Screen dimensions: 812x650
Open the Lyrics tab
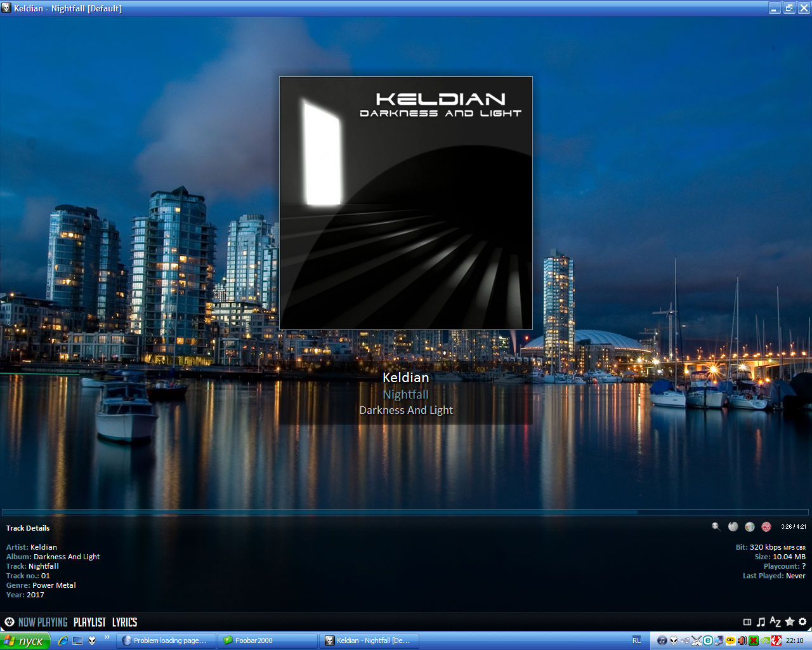(124, 622)
